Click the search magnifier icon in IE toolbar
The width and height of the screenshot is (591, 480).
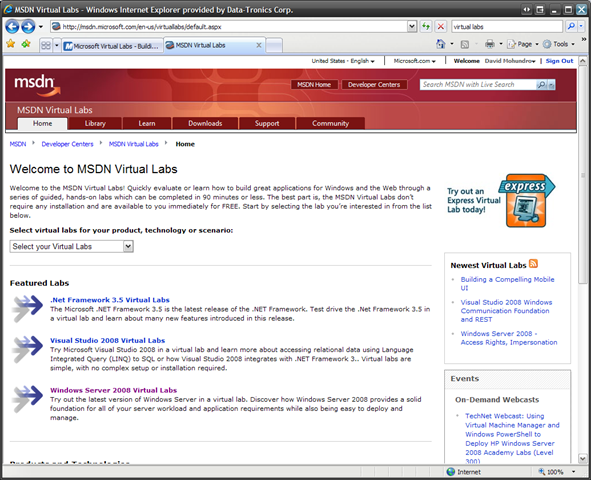click(571, 26)
